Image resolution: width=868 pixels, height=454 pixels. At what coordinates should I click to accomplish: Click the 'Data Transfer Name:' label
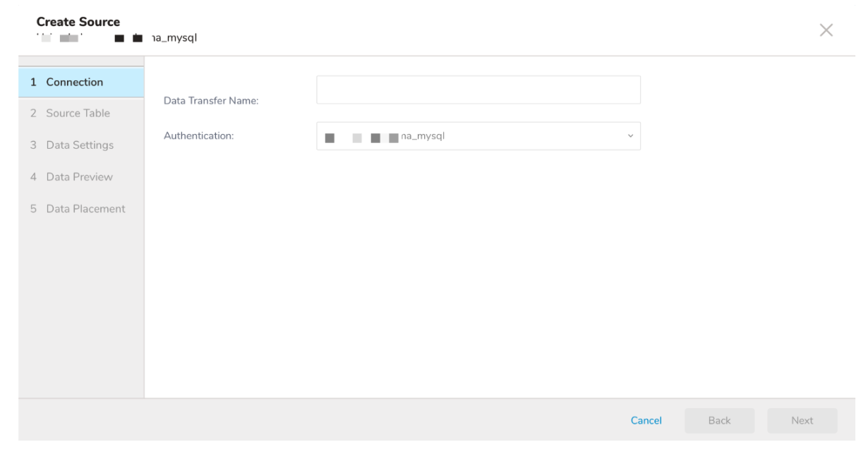[211, 102]
